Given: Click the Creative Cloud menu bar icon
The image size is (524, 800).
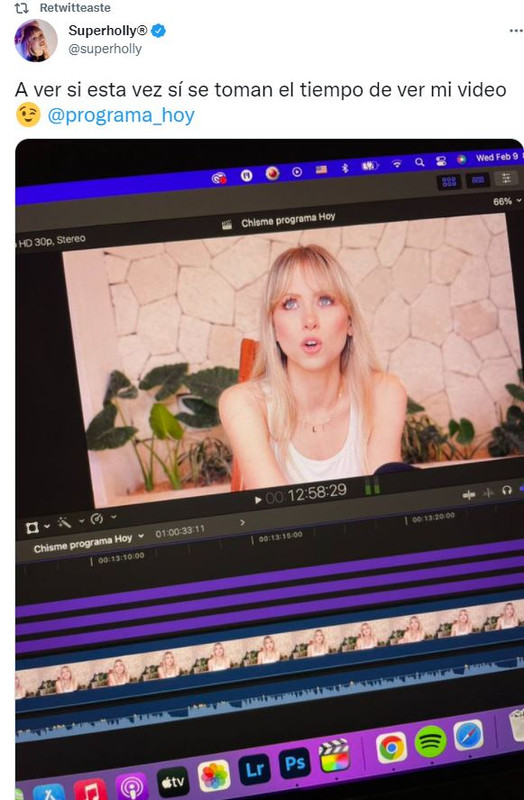Looking at the screenshot, I should [x=219, y=178].
